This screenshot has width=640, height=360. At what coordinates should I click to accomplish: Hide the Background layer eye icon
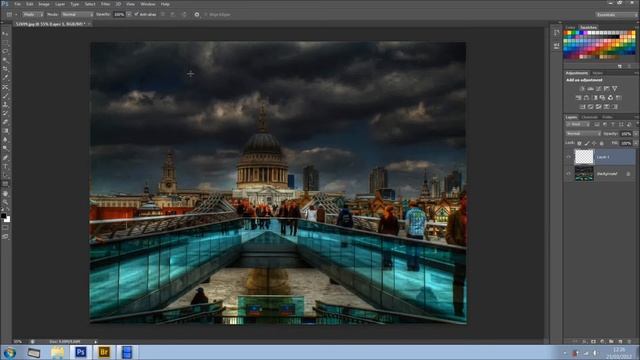coord(569,173)
